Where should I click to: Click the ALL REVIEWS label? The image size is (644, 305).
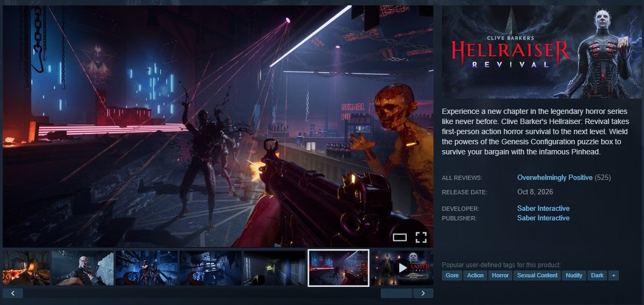point(462,178)
